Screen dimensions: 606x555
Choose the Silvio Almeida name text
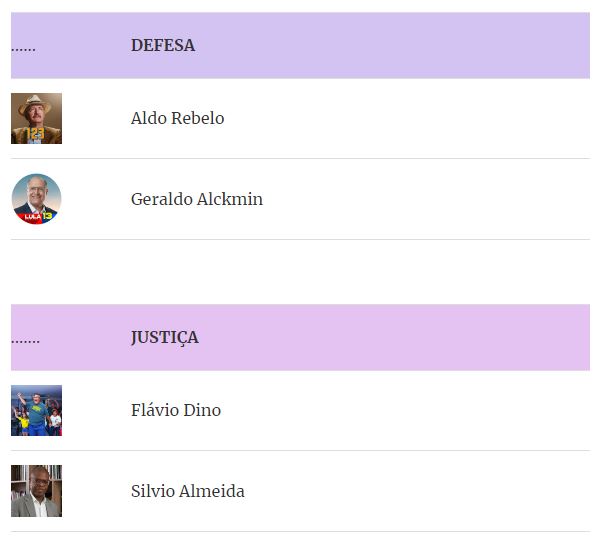(187, 491)
